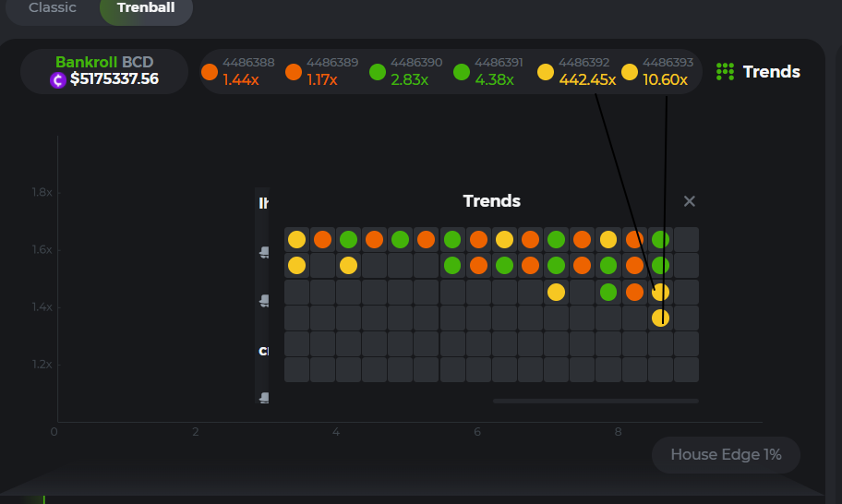Close the Trends popup

(x=689, y=201)
